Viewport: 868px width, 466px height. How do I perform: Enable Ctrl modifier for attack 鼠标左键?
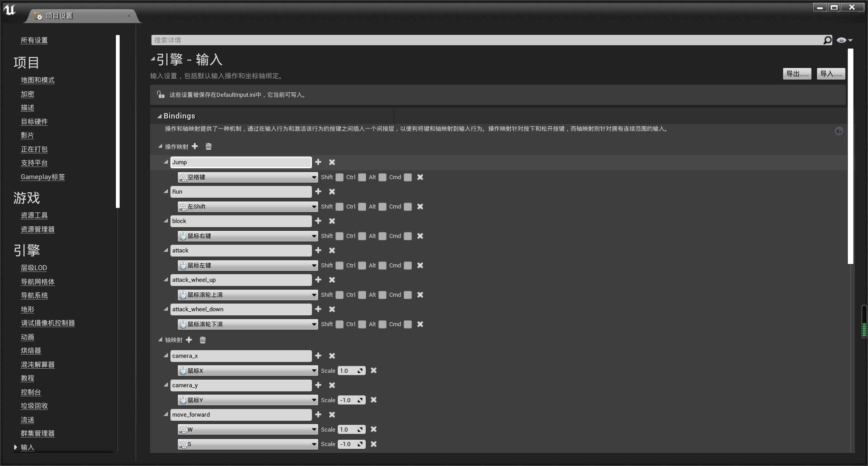362,266
